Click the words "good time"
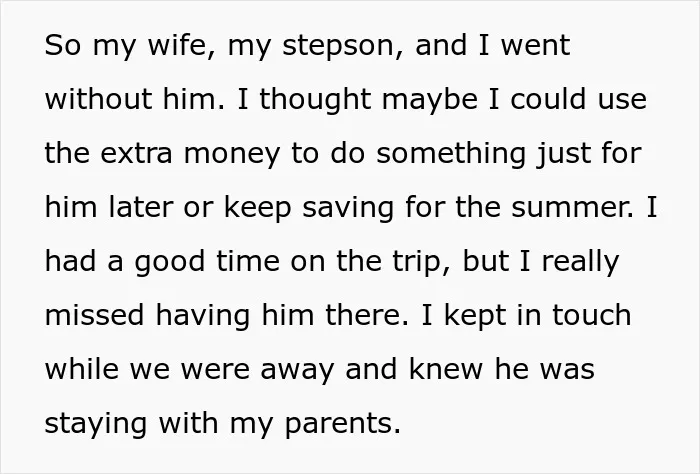This screenshot has height=474, width=700. tap(207, 262)
